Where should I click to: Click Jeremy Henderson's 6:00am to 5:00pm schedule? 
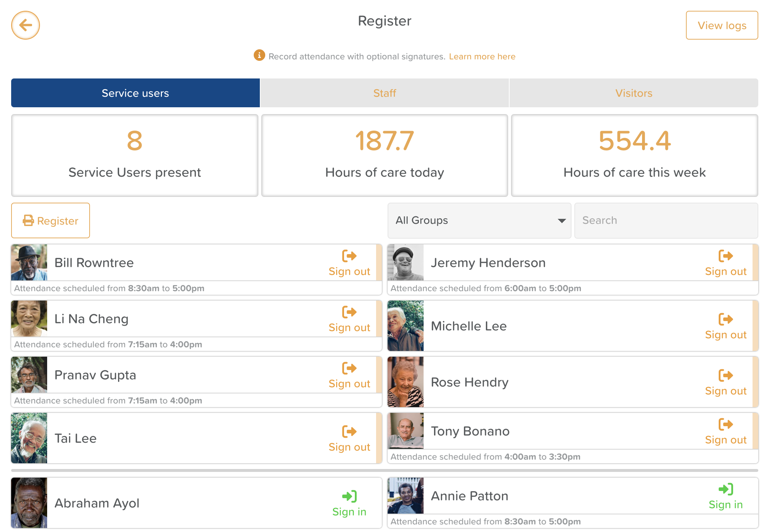[x=486, y=288]
